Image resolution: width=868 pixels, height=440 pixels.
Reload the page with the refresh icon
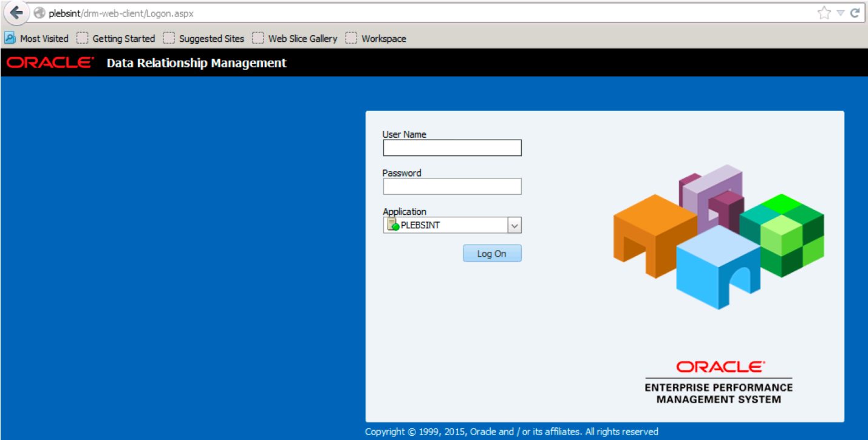point(855,13)
